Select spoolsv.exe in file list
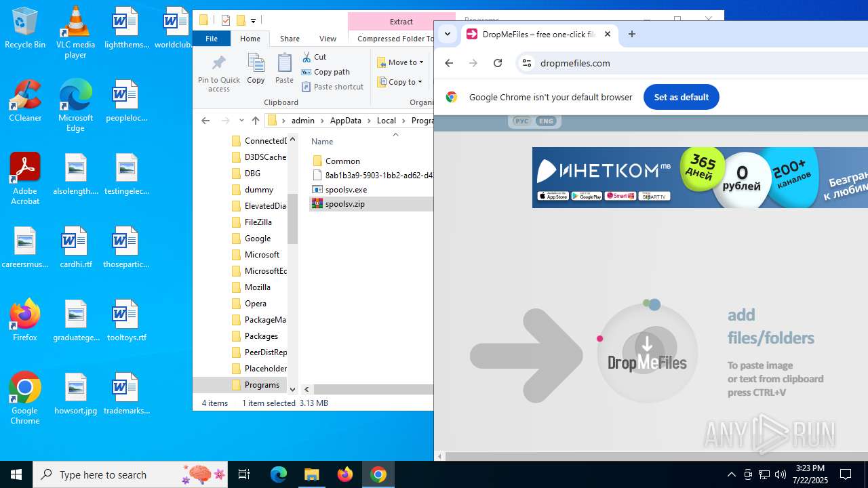The image size is (868, 488). pos(346,190)
